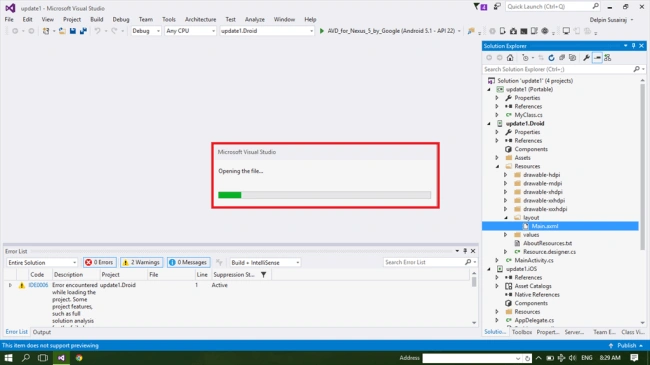The width and height of the screenshot is (650, 365).
Task: Toggle Preview Selected Items in Solution Explorer
Action: [x=597, y=58]
